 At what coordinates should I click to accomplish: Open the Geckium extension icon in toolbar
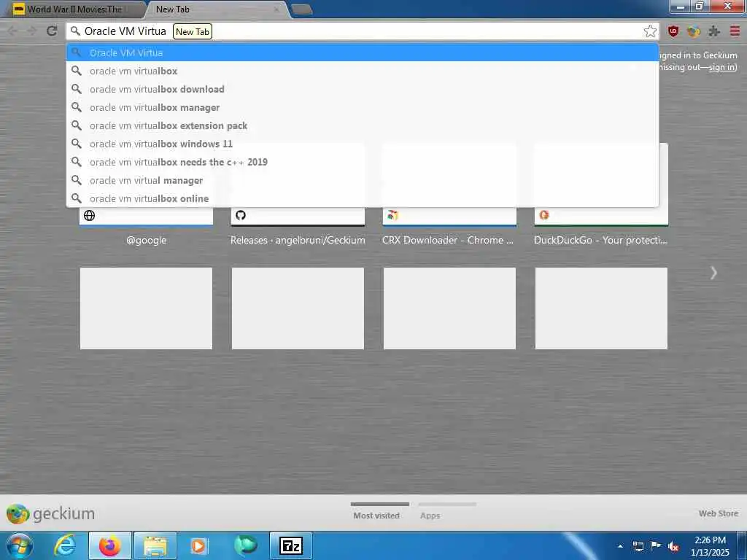coord(694,31)
